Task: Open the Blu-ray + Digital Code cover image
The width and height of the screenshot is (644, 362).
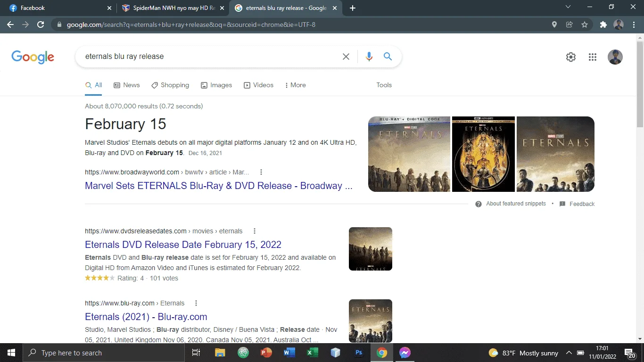Action: coord(409,154)
